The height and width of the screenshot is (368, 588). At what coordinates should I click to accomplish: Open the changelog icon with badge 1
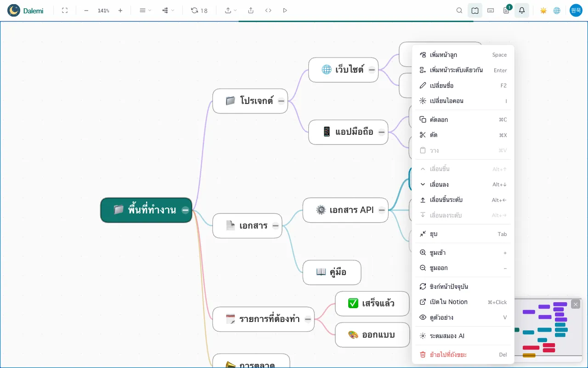point(506,10)
